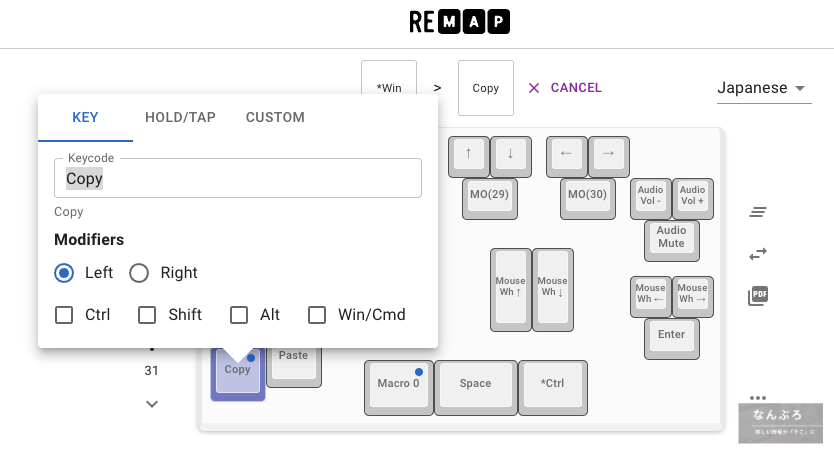834x455 pixels.
Task: Click the Keycode input field
Action: [238, 179]
